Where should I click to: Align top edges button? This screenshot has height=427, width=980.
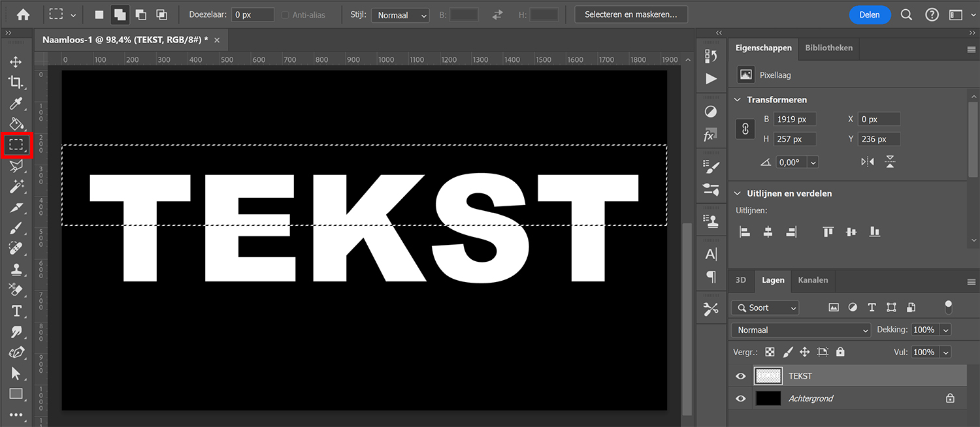pyautogui.click(x=828, y=232)
